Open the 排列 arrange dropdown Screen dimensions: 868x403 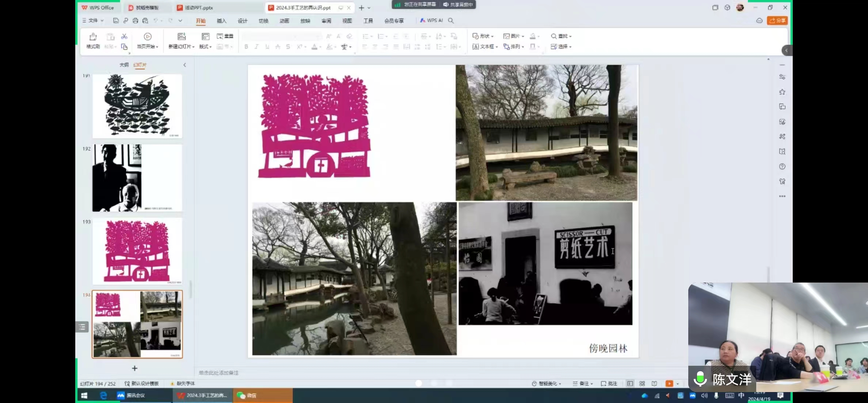(x=514, y=47)
